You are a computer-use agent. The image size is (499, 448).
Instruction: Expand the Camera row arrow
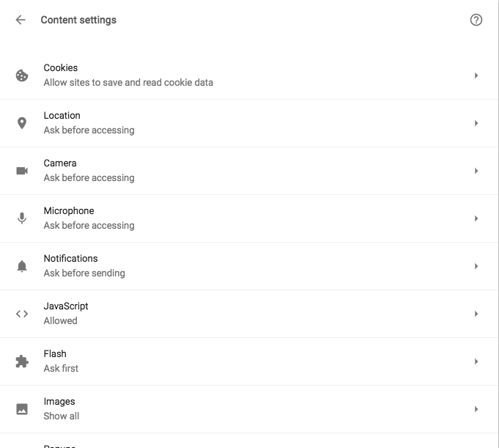coord(476,171)
